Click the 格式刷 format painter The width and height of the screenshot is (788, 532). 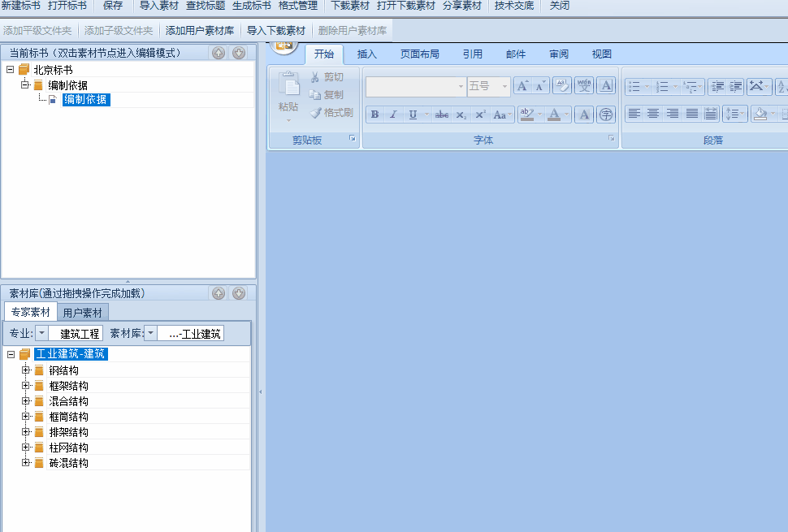[331, 113]
